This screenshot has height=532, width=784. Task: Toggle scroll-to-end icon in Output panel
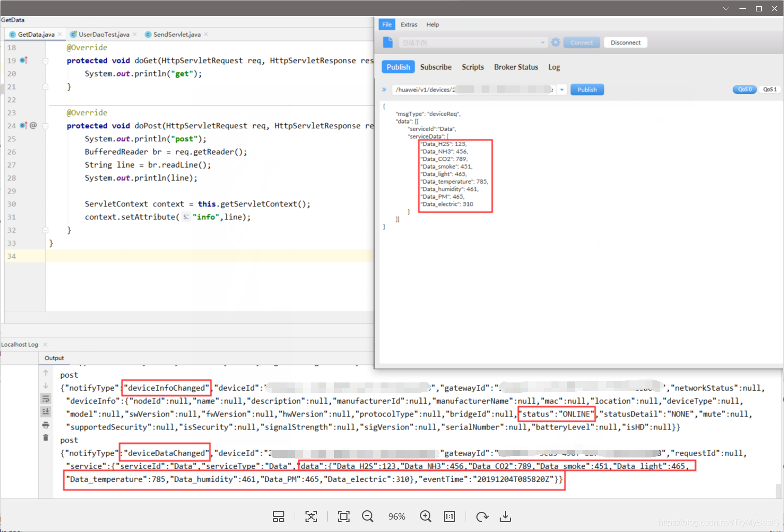[46, 412]
